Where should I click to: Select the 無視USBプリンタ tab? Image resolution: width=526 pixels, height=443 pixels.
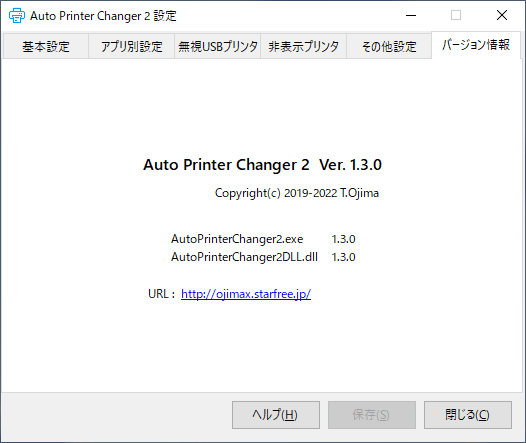point(217,46)
